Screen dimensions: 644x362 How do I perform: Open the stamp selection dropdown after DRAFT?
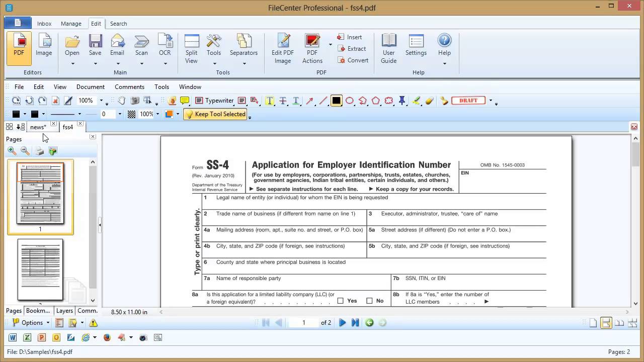(491, 101)
